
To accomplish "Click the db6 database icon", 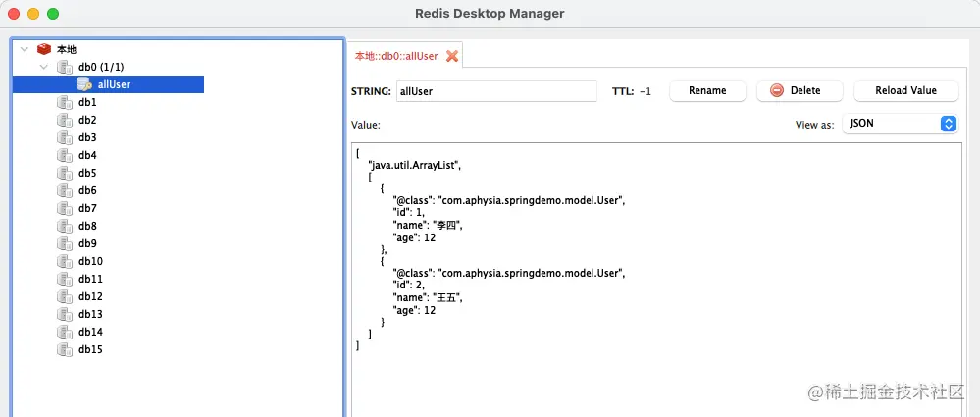I will pos(65,190).
